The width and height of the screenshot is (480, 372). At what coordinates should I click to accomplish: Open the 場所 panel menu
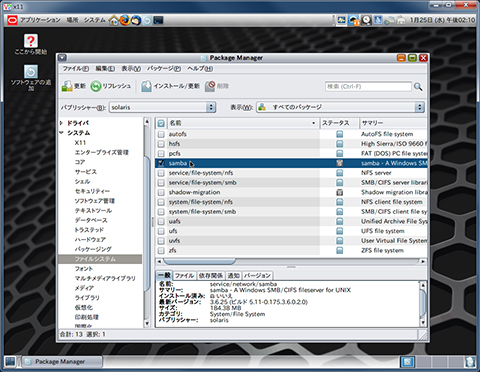[72, 20]
